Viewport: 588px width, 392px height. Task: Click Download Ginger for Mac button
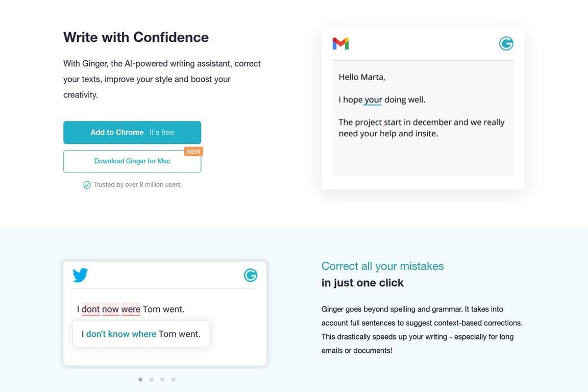(132, 161)
